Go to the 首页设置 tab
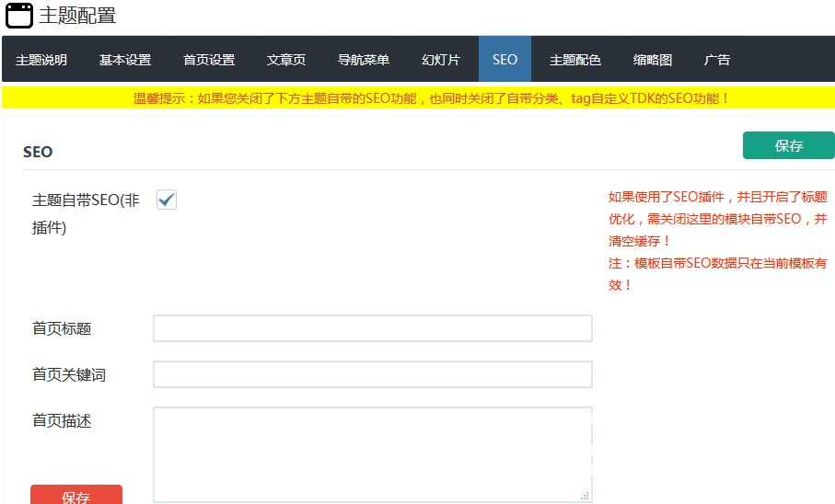The height and width of the screenshot is (504, 835). pos(209,60)
